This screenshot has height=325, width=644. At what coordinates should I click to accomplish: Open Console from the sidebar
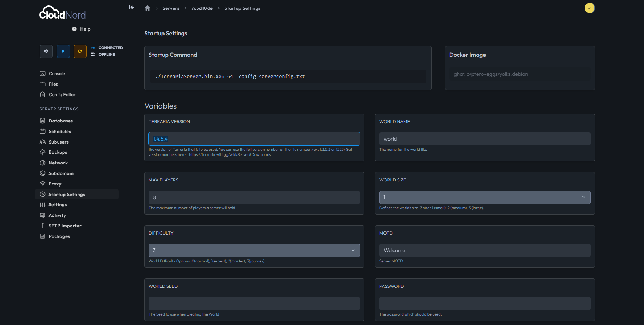57,74
